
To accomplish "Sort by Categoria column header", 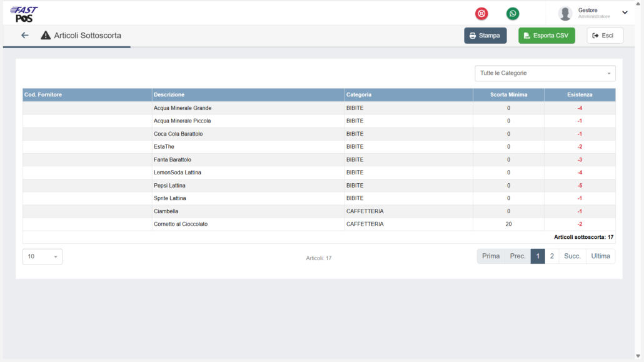I will (409, 94).
